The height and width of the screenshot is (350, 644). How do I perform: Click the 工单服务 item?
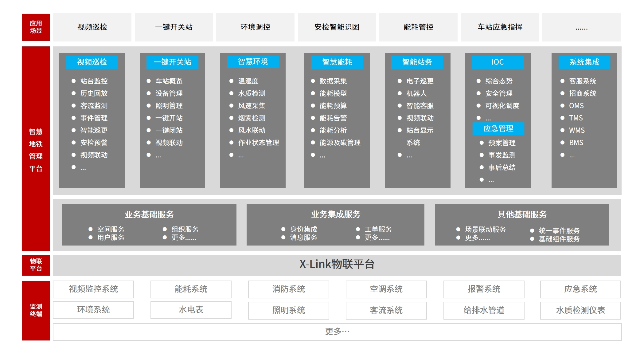378,229
